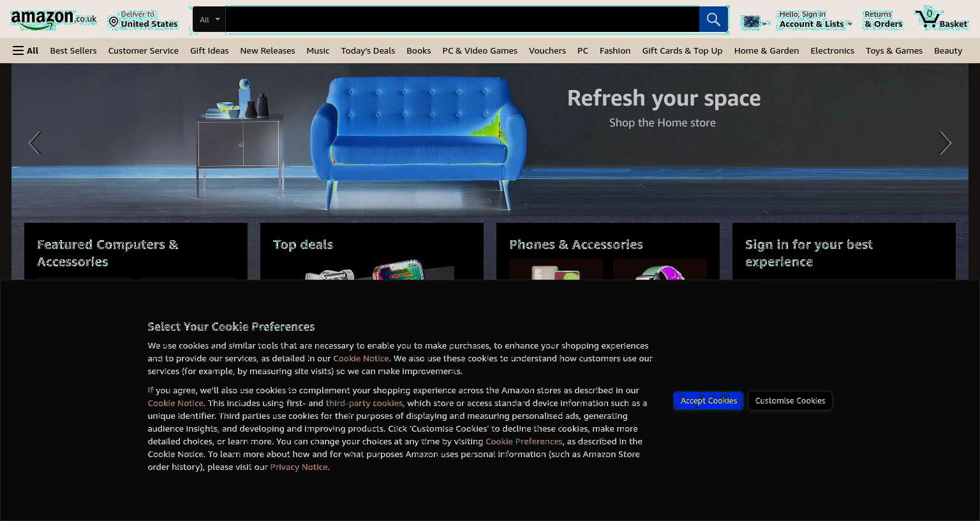
Task: Click Refresh your space banner headline
Action: click(664, 98)
